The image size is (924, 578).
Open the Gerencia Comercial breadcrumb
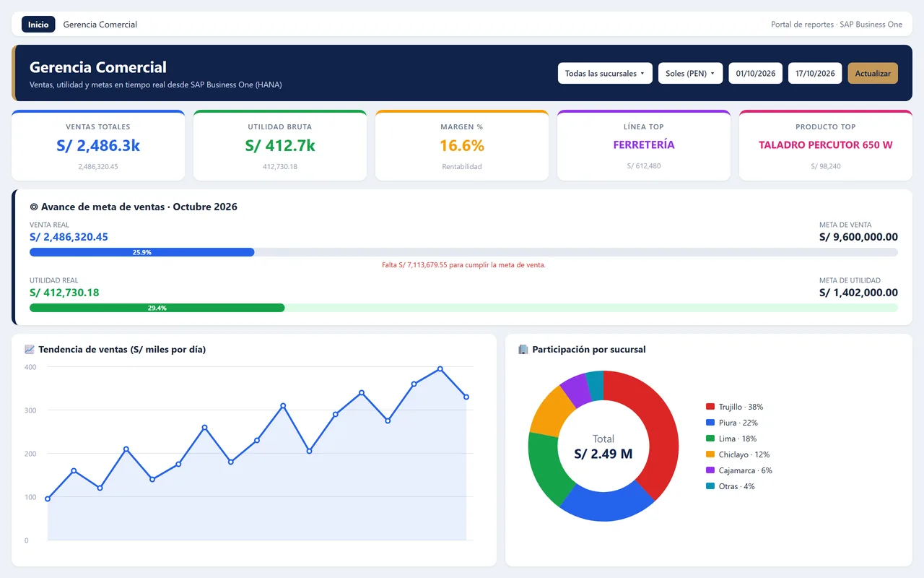[100, 25]
